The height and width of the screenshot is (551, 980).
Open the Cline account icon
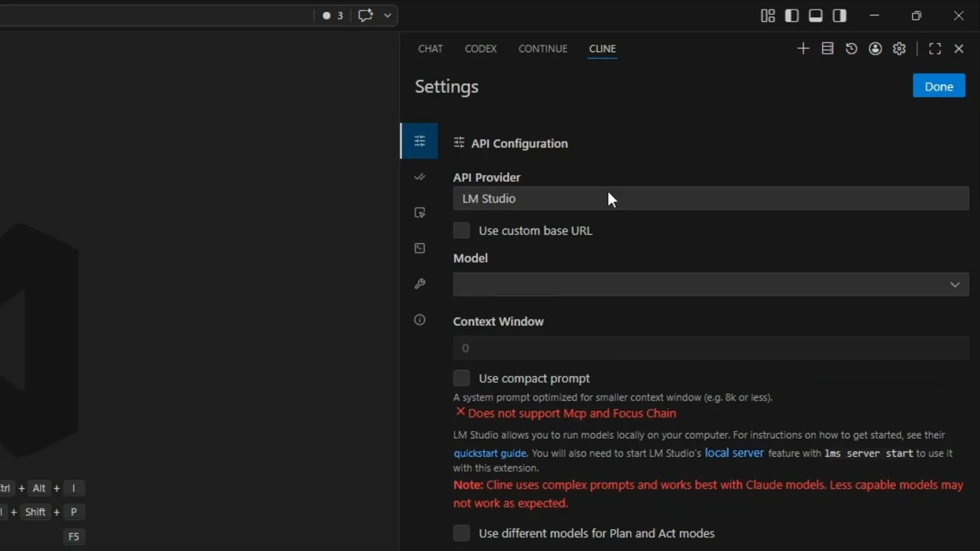(875, 48)
